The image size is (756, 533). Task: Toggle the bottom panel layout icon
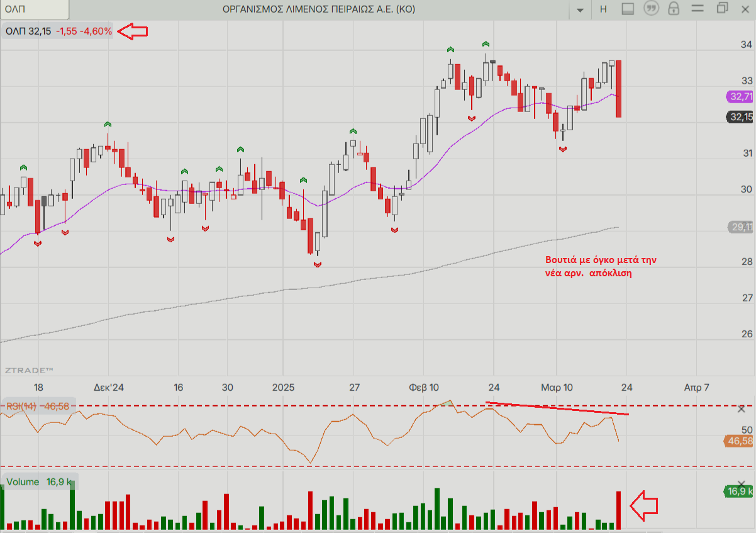click(627, 9)
